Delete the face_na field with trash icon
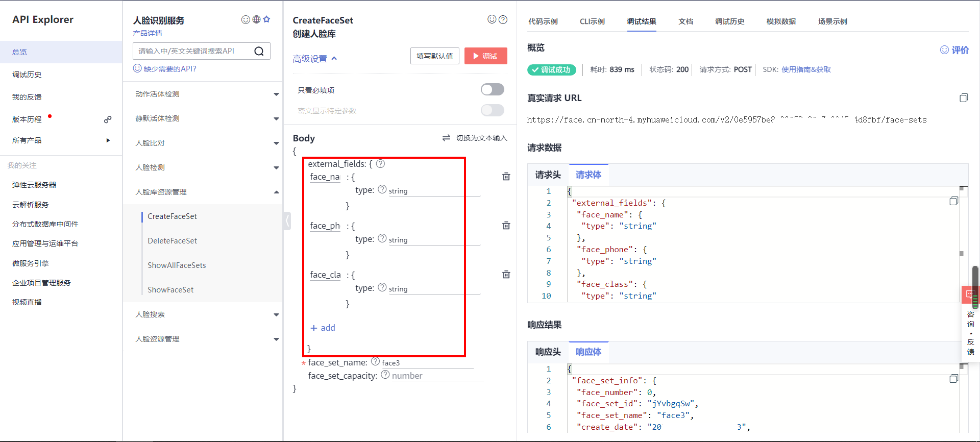 click(506, 176)
